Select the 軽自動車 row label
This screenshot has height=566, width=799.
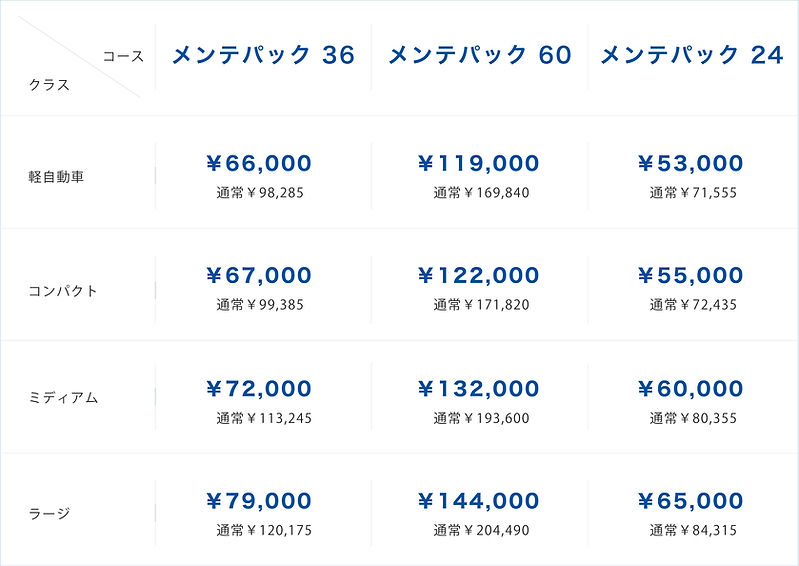[57, 177]
